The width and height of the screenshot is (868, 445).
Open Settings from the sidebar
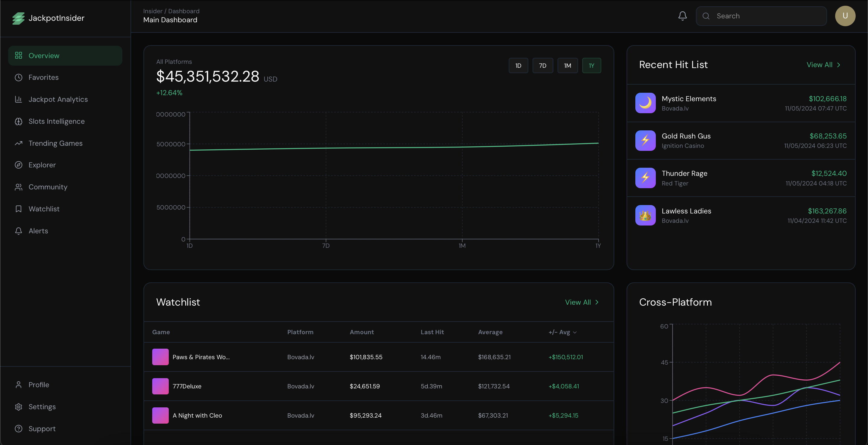[42, 406]
